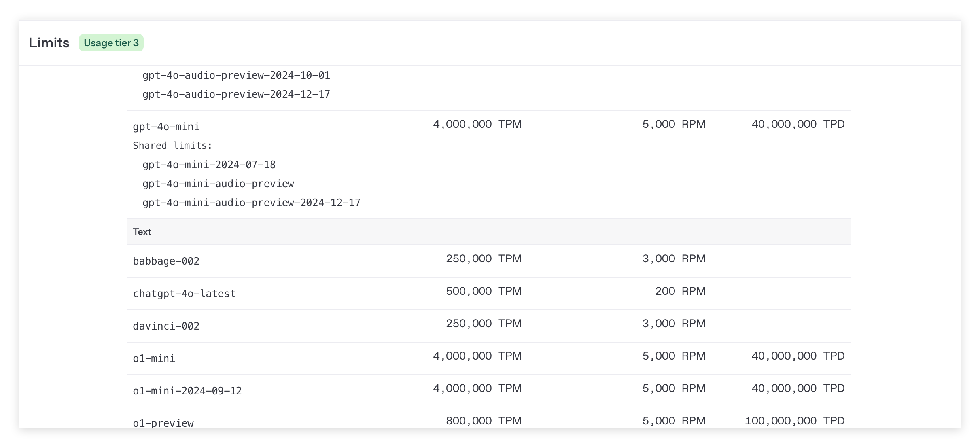This screenshot has height=447, width=980.
Task: Select the o1-mini-2024-09-12 model name
Action: tap(187, 391)
